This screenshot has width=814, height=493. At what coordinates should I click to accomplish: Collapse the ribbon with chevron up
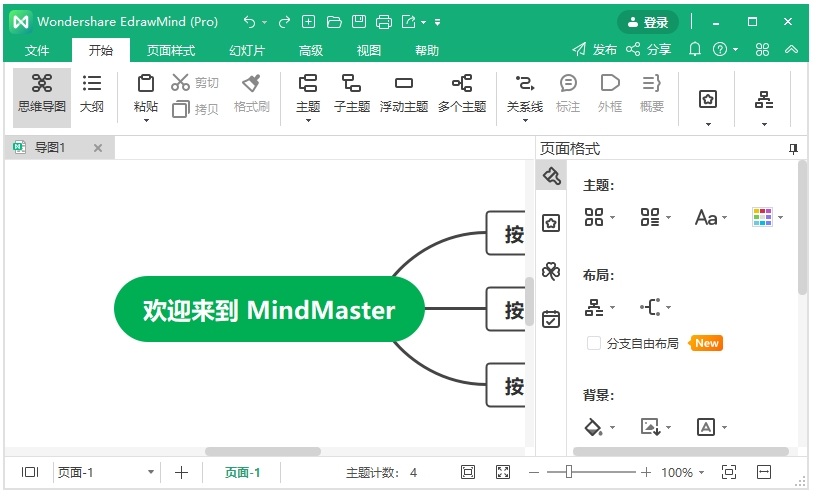point(791,49)
